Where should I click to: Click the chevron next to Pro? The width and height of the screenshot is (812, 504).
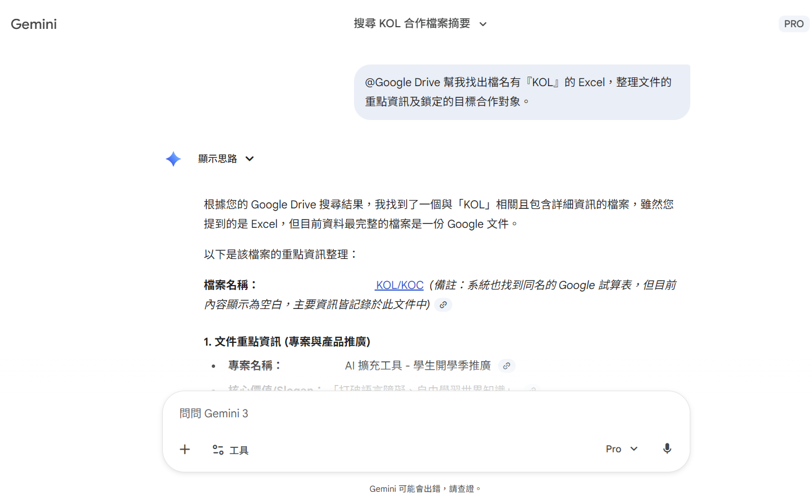click(634, 449)
